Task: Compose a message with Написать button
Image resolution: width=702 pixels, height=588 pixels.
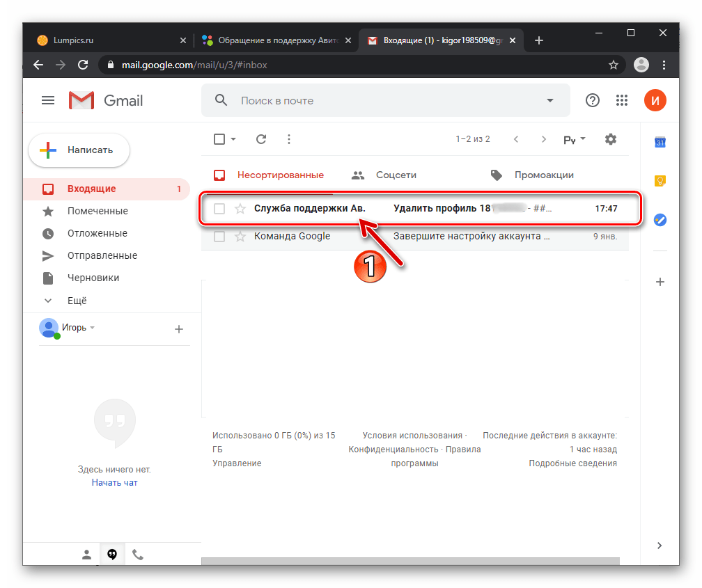Action: coord(79,150)
